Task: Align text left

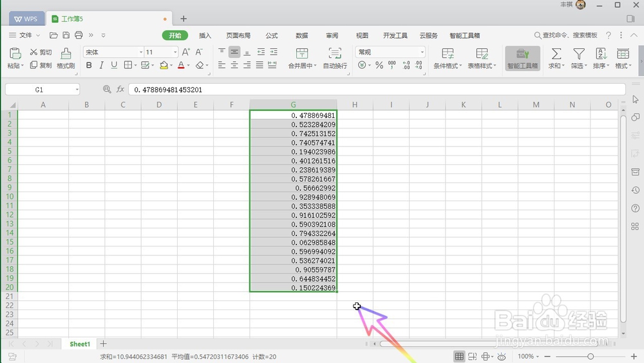Action: 222,65
